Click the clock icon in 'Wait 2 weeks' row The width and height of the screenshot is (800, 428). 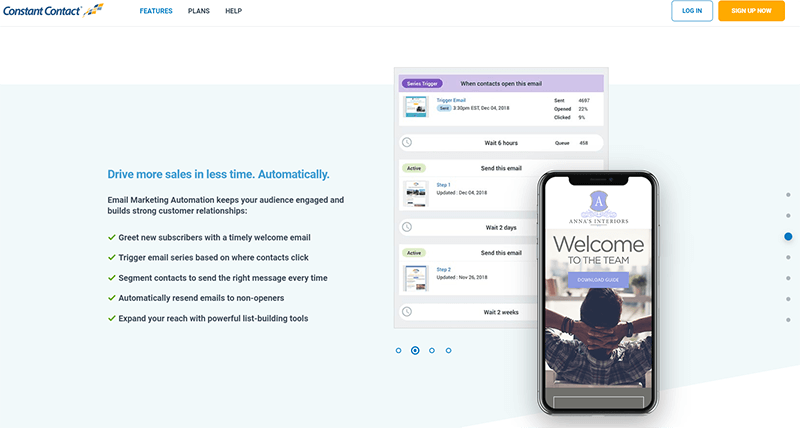tap(407, 312)
